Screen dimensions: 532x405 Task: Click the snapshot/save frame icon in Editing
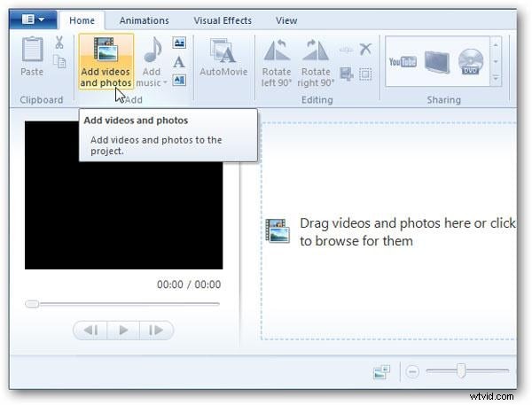(347, 74)
